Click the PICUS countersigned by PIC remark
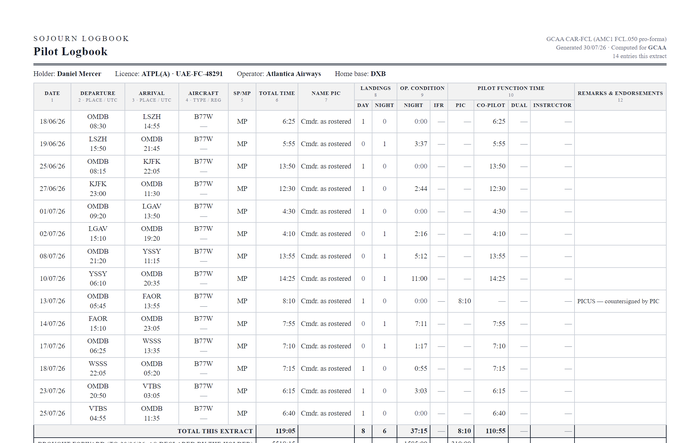The height and width of the screenshot is (443, 700). [618, 301]
